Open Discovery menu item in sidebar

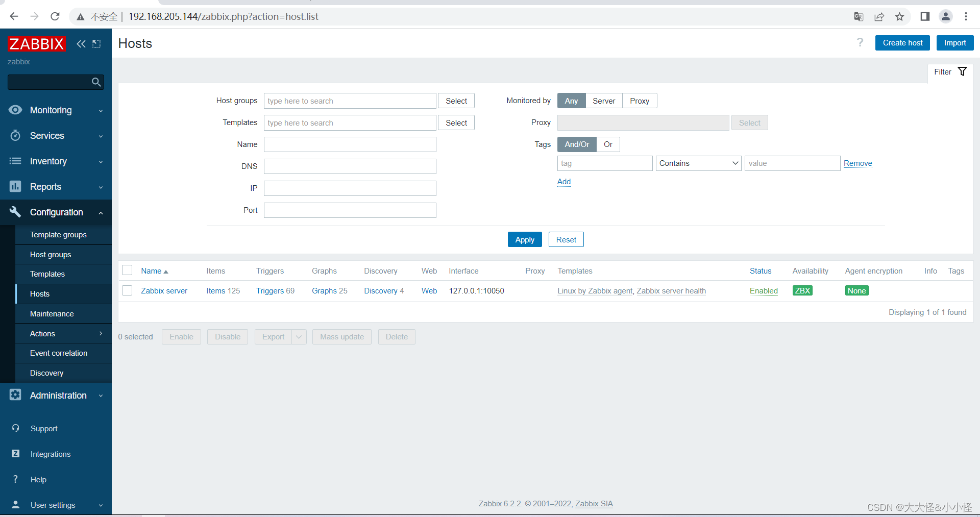pos(63,373)
